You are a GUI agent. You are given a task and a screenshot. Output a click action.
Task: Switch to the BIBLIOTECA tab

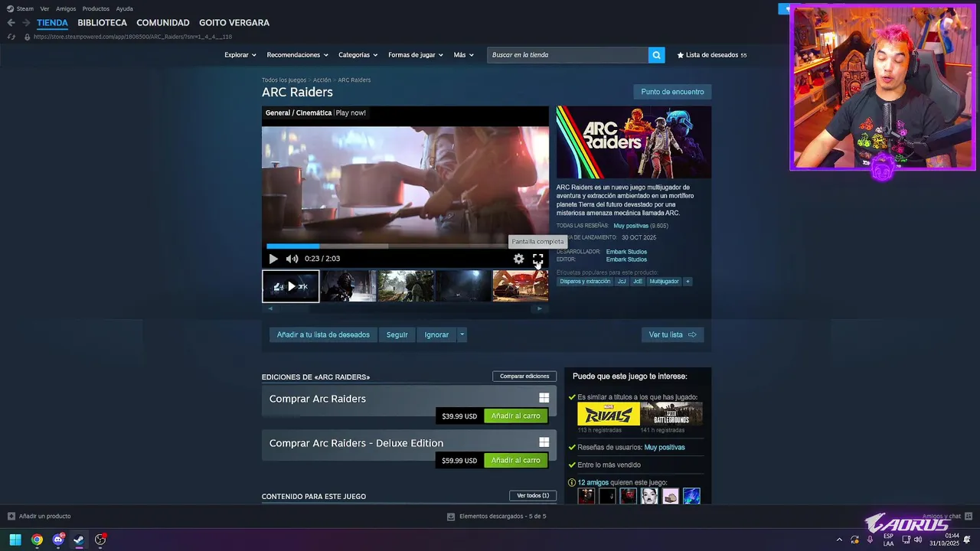(102, 23)
